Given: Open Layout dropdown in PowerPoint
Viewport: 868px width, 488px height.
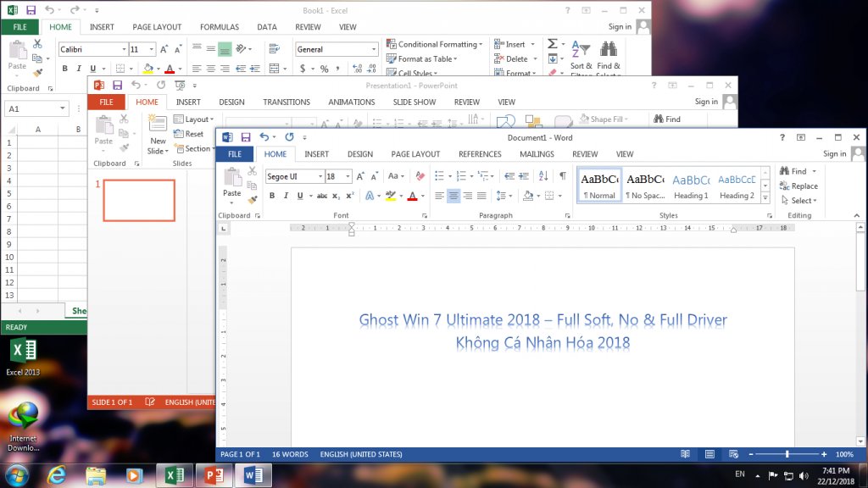Looking at the screenshot, I should point(194,119).
